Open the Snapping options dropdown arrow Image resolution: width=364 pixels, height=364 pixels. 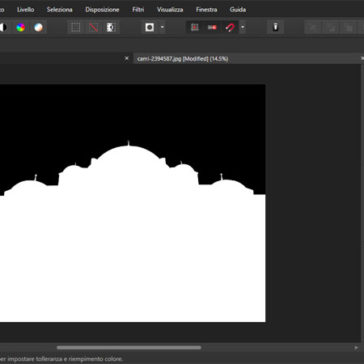[243, 27]
